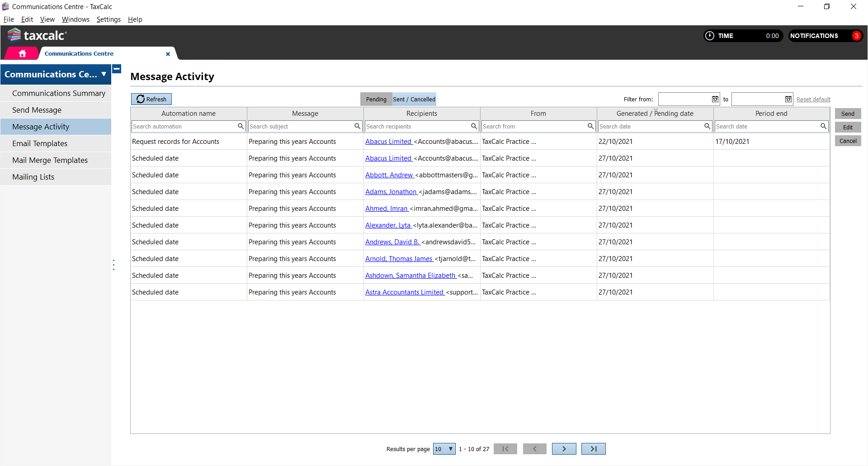The width and height of the screenshot is (868, 466).
Task: Click the Period end search magnifier icon
Action: point(823,126)
